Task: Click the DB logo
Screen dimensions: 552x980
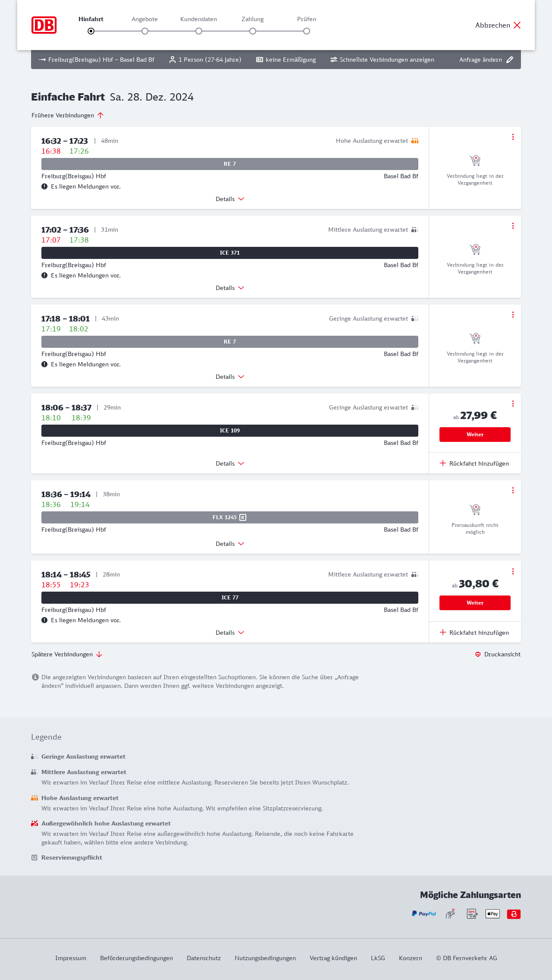Action: [x=44, y=25]
